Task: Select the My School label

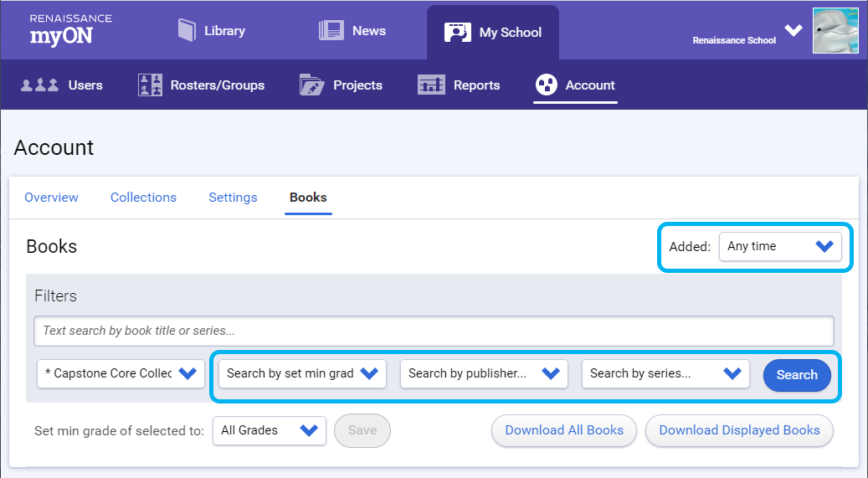Action: pyautogui.click(x=511, y=33)
